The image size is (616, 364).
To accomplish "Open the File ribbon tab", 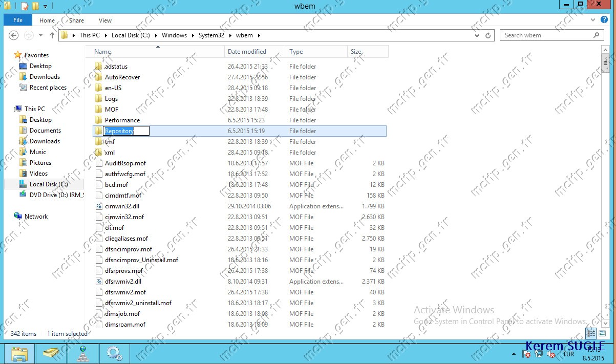I will tap(18, 20).
